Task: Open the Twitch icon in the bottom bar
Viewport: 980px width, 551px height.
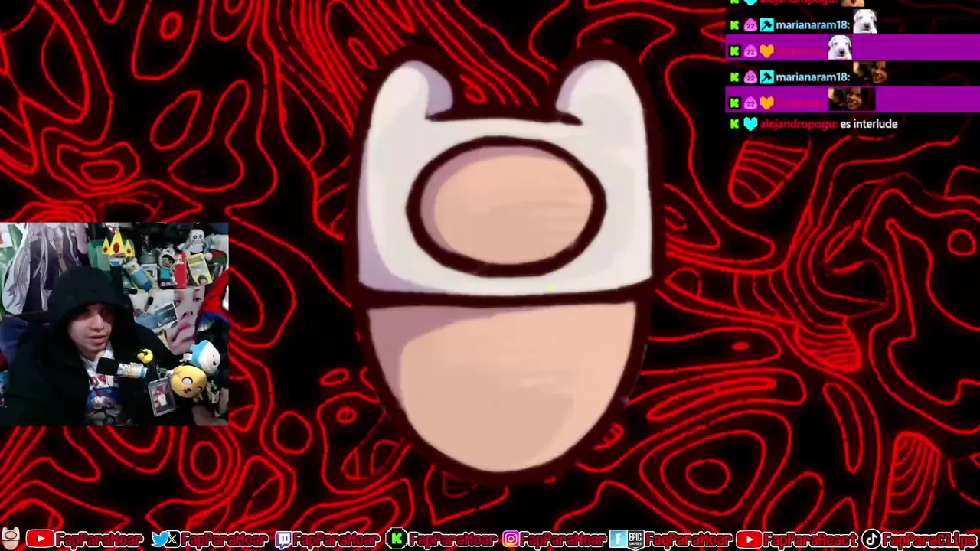Action: [x=283, y=540]
